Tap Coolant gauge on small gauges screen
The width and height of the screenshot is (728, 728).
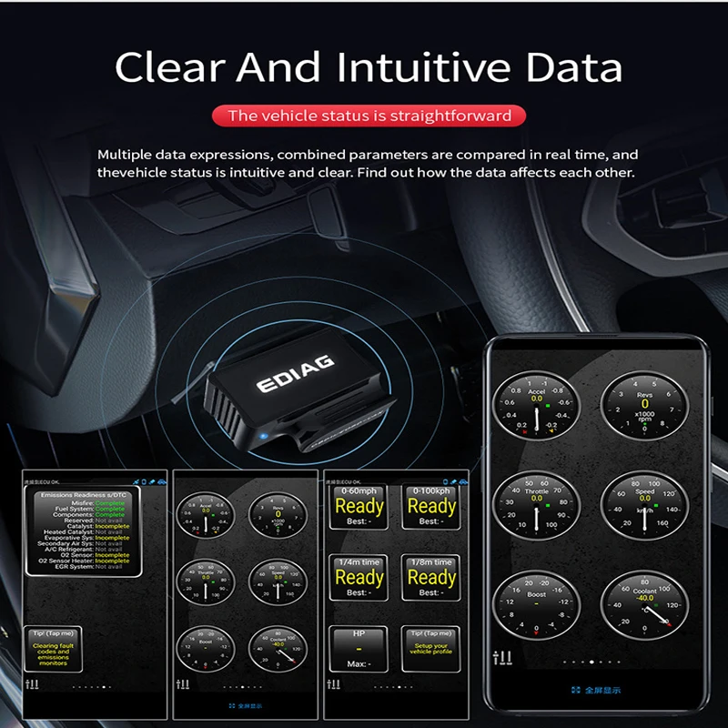278,649
